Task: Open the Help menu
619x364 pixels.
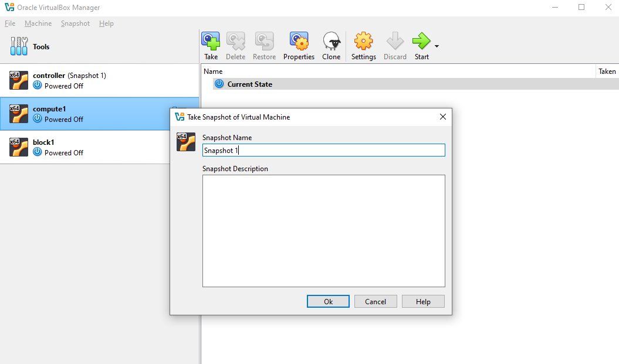Action: tap(106, 23)
